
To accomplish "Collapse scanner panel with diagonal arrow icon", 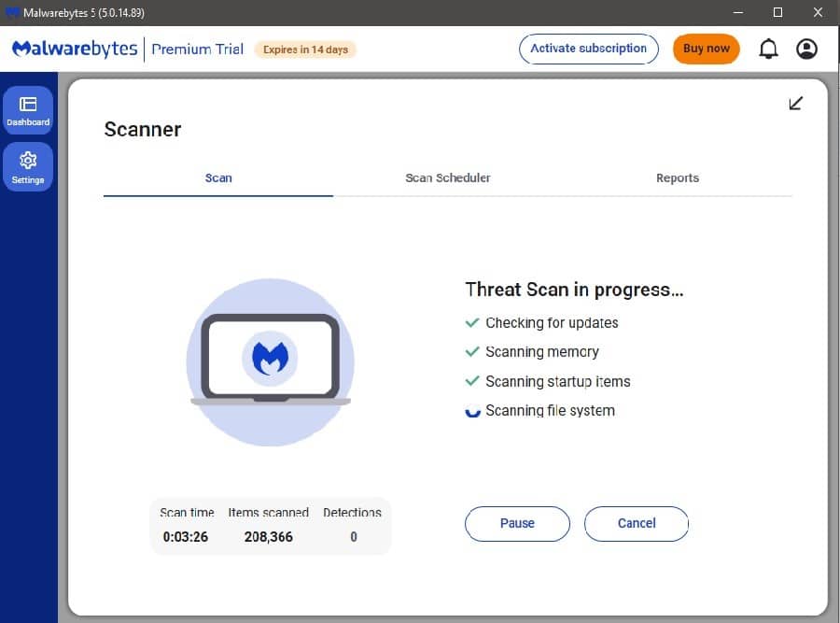I will pos(795,103).
